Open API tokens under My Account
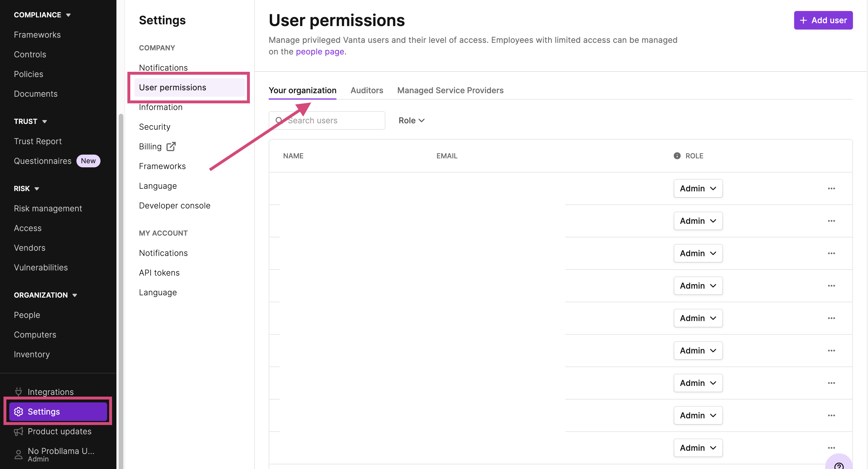The width and height of the screenshot is (868, 469). pos(159,273)
